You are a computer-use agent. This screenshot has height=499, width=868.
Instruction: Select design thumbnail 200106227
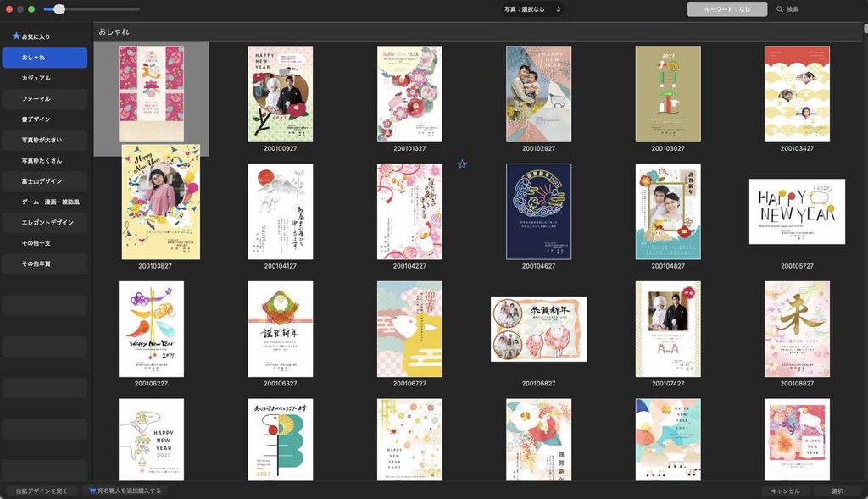[151, 330]
